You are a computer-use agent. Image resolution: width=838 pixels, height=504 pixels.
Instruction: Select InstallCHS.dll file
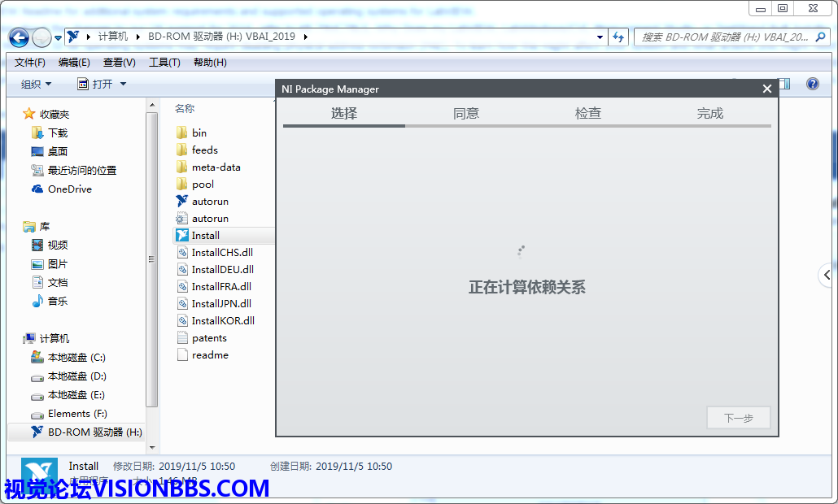click(x=215, y=253)
